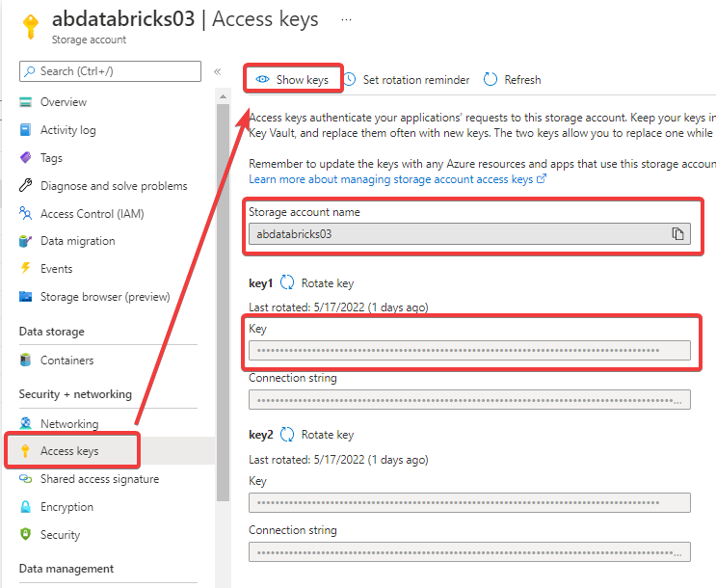Click the Storage browser folder icon
716x588 pixels.
[26, 297]
